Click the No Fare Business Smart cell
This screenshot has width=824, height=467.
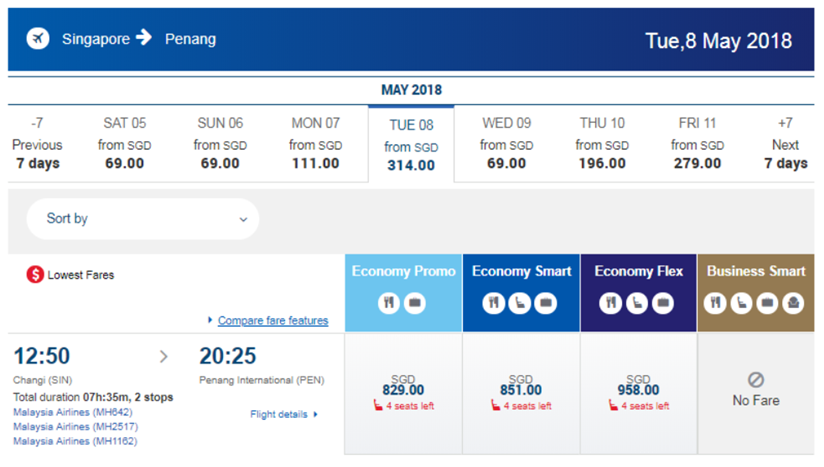(756, 393)
